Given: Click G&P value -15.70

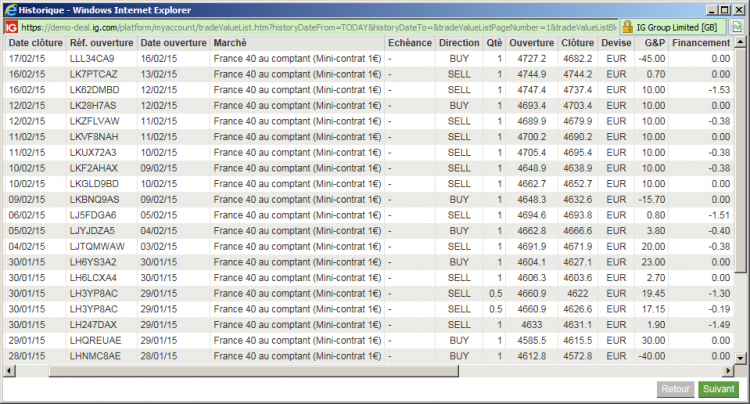Looking at the screenshot, I should [651, 200].
